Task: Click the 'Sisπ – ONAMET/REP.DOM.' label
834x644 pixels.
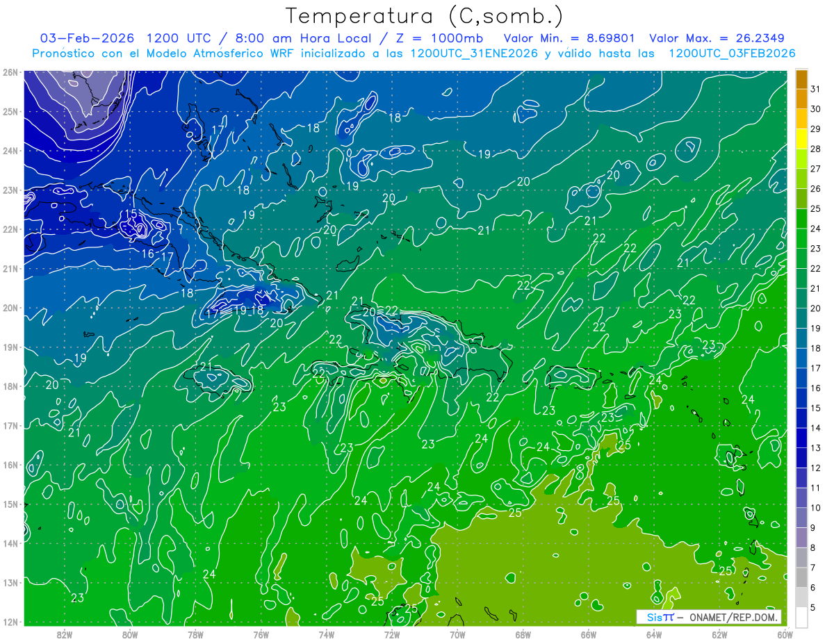Action: coord(708,617)
